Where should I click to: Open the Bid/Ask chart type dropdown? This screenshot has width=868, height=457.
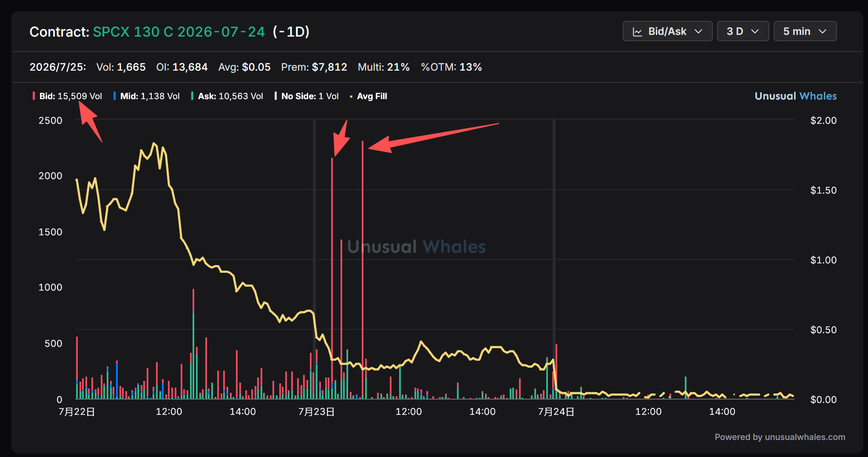pyautogui.click(x=667, y=31)
